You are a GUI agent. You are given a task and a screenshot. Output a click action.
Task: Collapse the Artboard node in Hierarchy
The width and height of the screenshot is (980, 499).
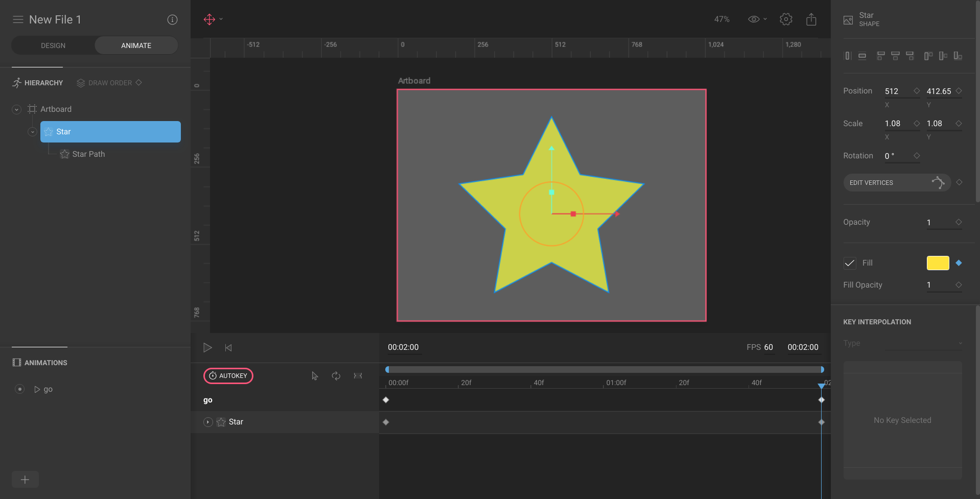(16, 109)
